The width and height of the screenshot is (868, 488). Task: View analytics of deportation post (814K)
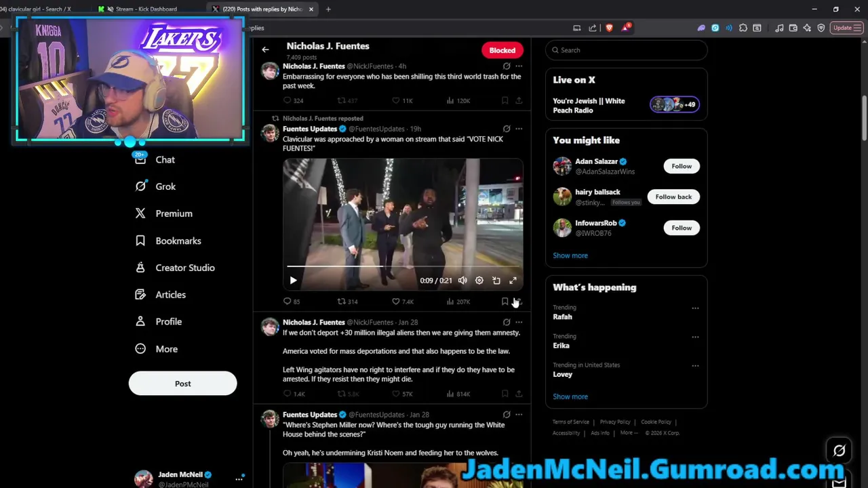[458, 394]
